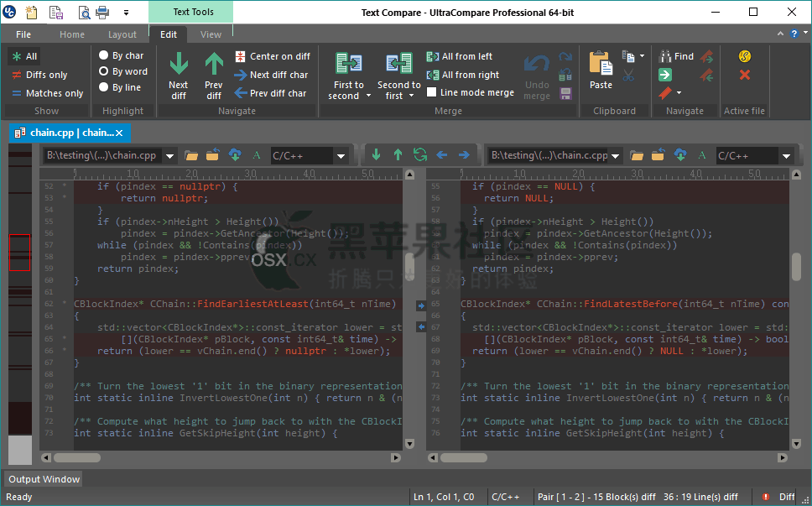Switch to the Layout ribbon tab
The height and width of the screenshot is (506, 812).
click(x=122, y=34)
